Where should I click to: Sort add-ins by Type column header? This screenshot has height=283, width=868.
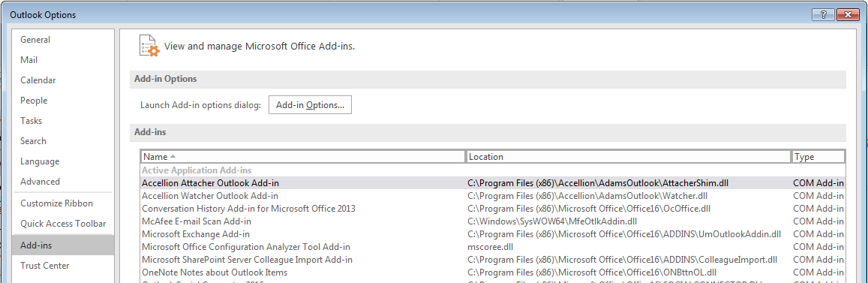[818, 157]
